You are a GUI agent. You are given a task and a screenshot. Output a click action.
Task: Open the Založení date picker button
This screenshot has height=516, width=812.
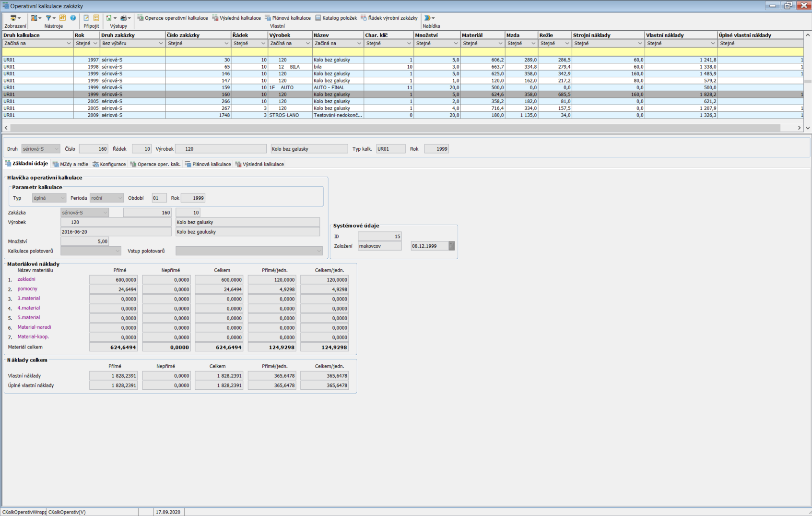[451, 246]
